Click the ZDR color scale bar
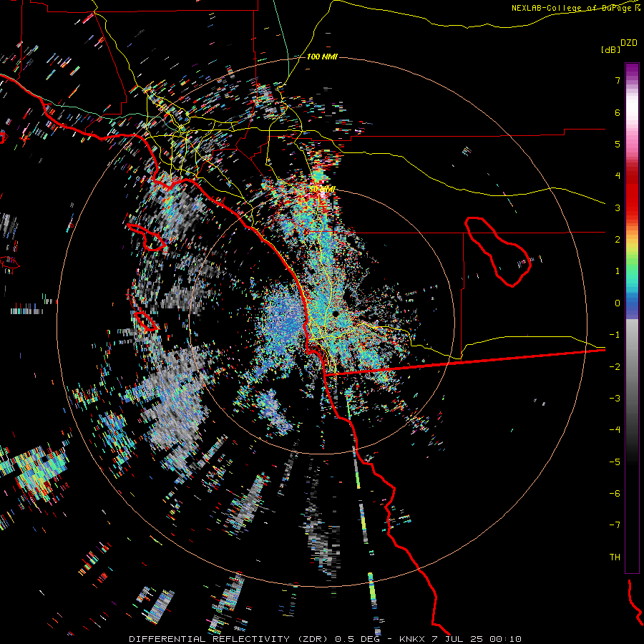The image size is (644, 644). pyautogui.click(x=632, y=318)
